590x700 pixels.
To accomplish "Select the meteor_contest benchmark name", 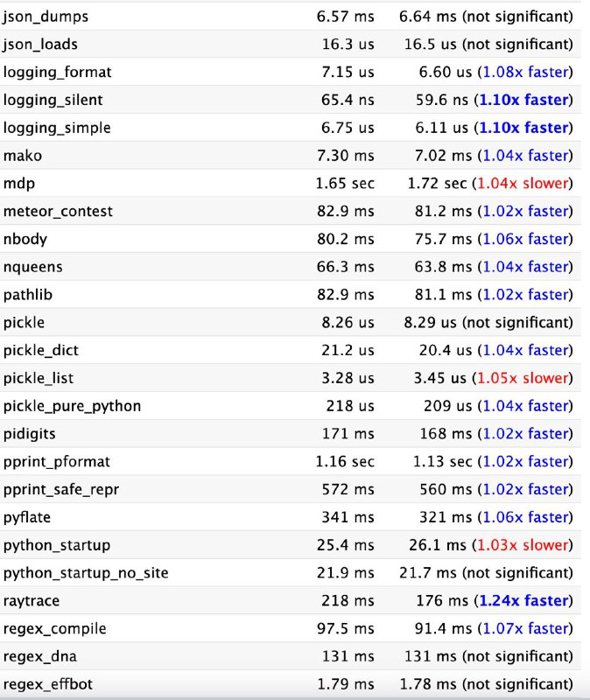I will pyautogui.click(x=58, y=211).
